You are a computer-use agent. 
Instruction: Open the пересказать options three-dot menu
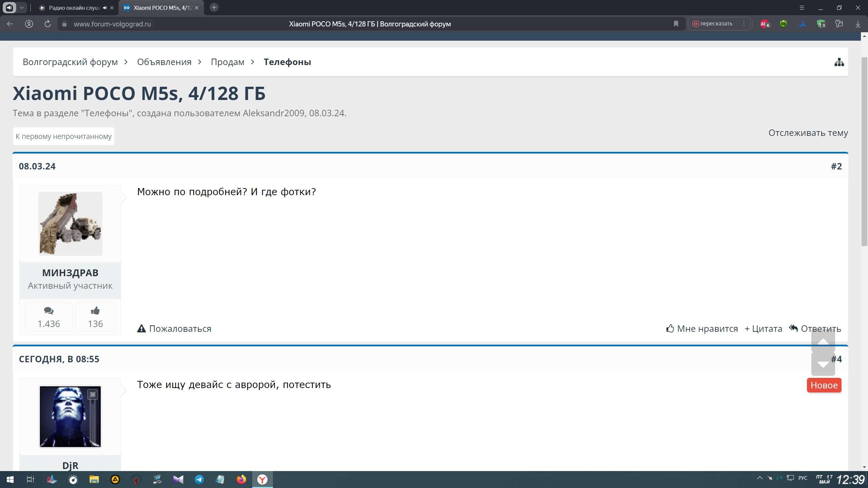744,24
